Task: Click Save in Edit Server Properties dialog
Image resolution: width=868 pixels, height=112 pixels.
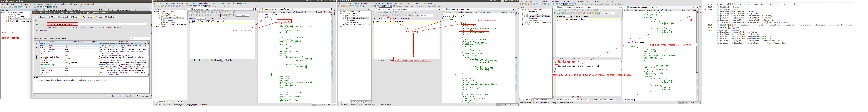Action: coord(114,96)
